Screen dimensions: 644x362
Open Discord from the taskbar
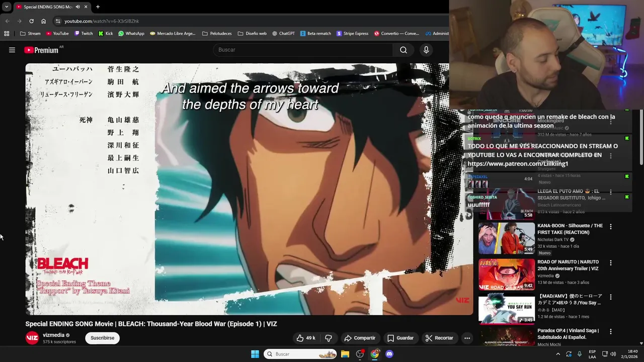point(389,354)
